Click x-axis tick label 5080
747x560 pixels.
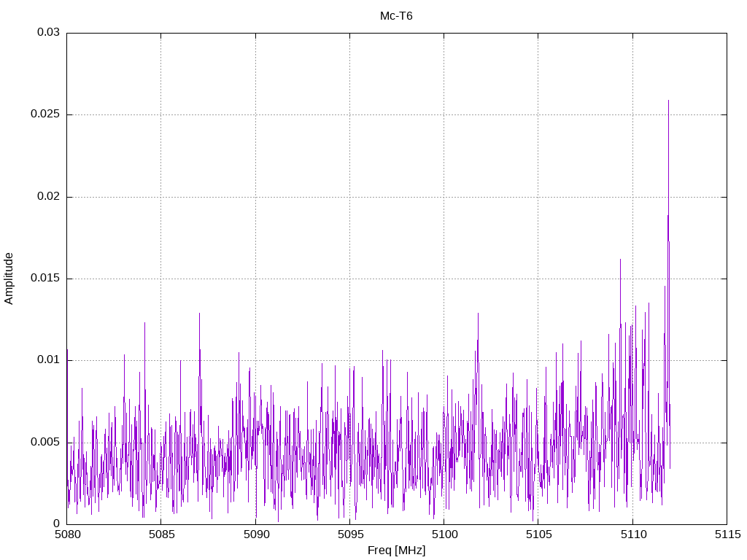coord(67,534)
